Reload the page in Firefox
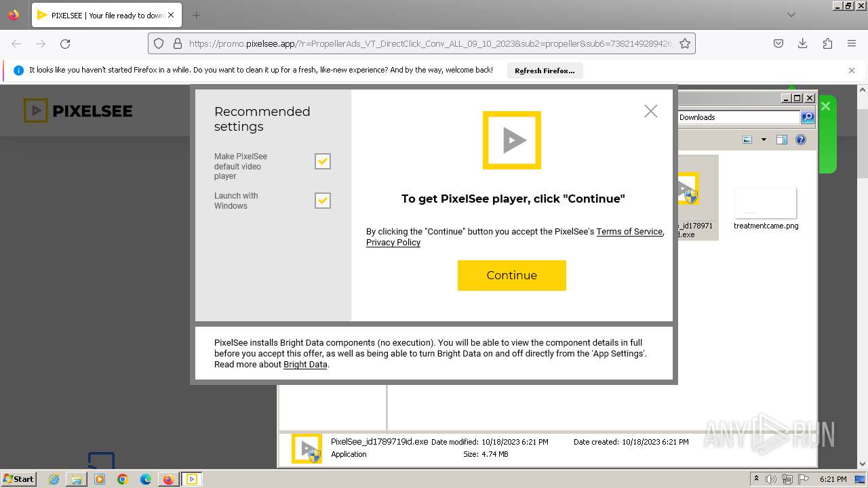This screenshot has height=488, width=868. point(65,43)
